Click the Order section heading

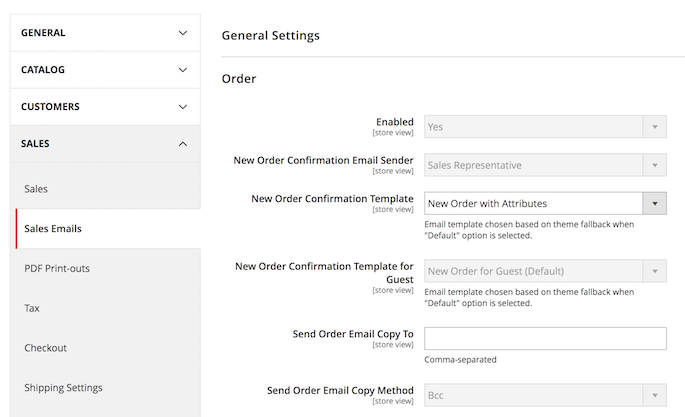point(239,79)
